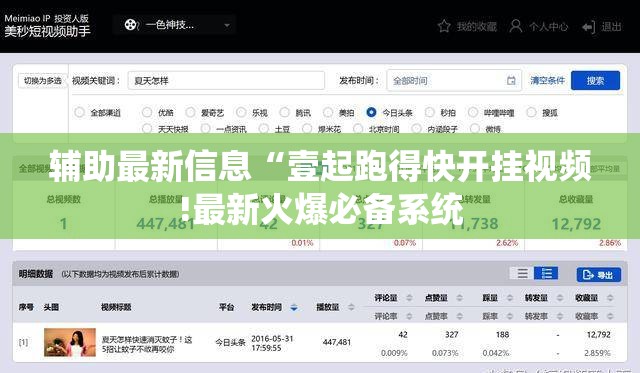The width and height of the screenshot is (640, 373).
Task: Select 腾讯 radio button
Action: coord(284,112)
